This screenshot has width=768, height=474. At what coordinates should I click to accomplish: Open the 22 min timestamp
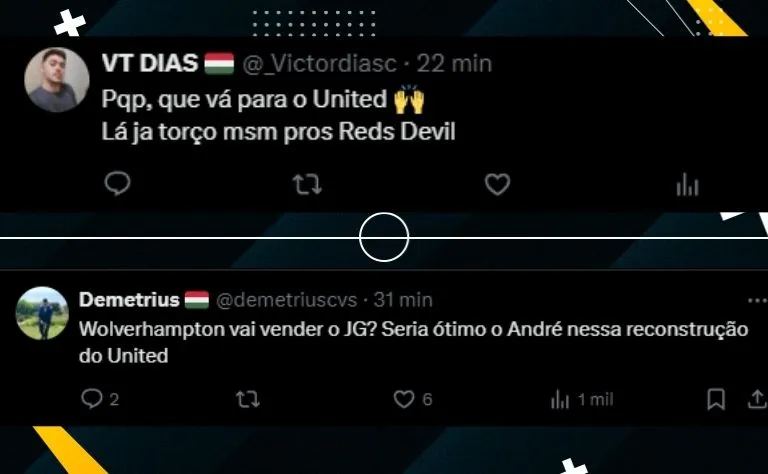coord(454,64)
